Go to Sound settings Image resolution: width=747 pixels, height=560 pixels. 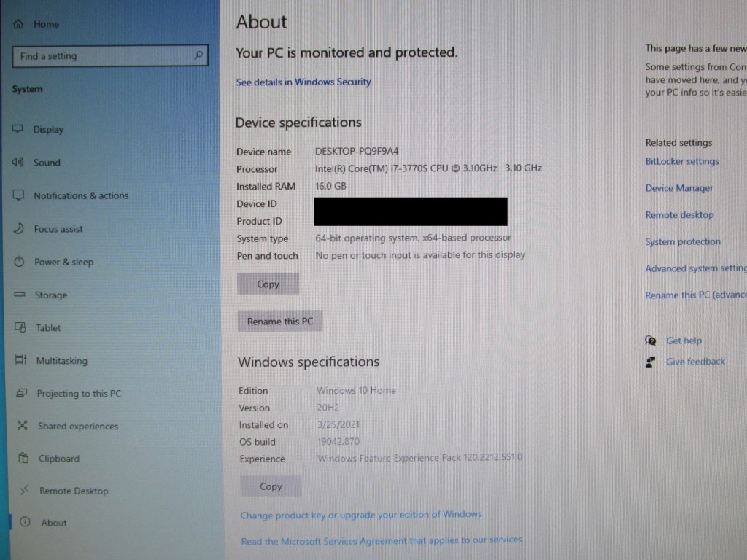[47, 163]
